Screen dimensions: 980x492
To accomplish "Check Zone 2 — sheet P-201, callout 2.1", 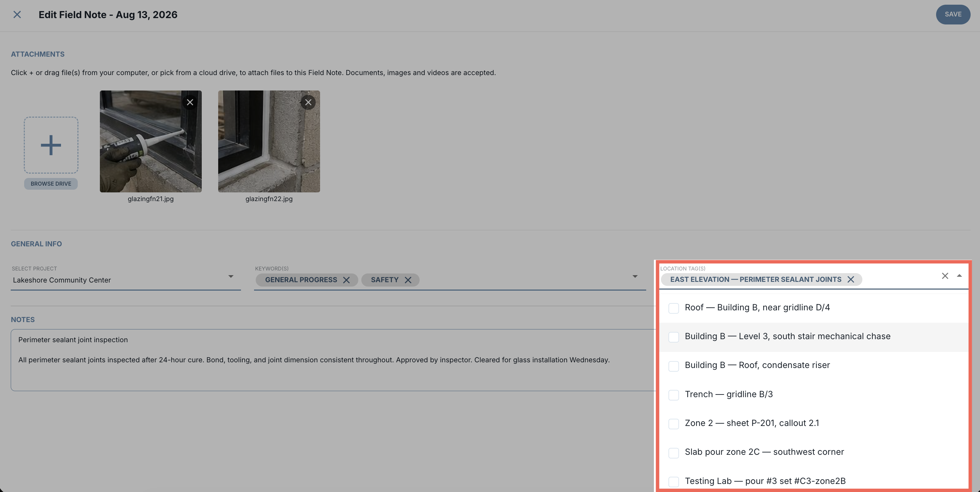I will [x=674, y=424].
